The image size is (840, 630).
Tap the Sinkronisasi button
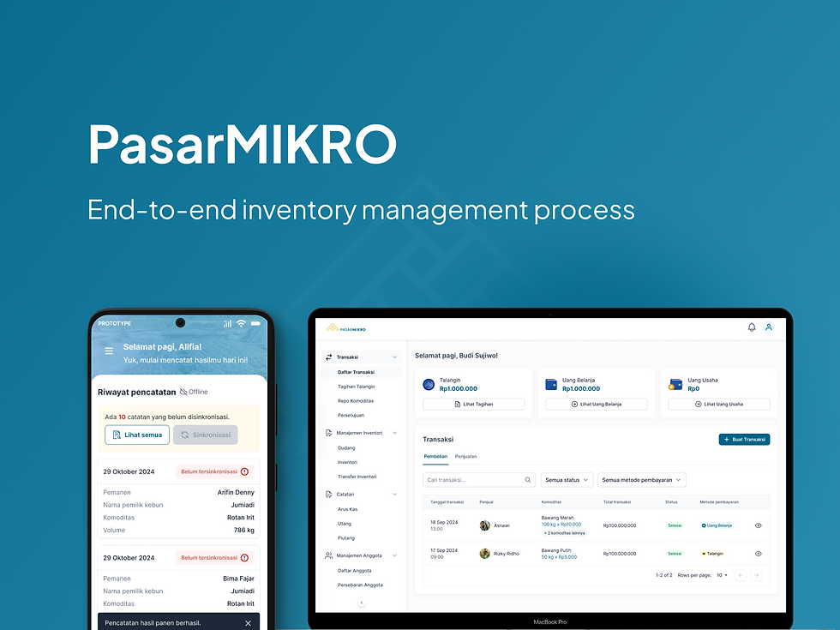coord(206,435)
